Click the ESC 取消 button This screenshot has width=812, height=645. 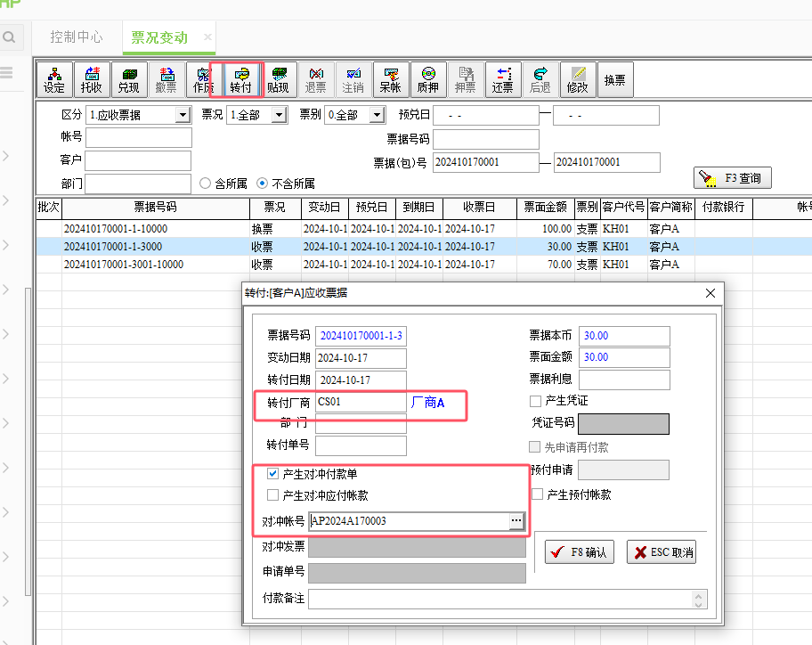[x=661, y=552]
